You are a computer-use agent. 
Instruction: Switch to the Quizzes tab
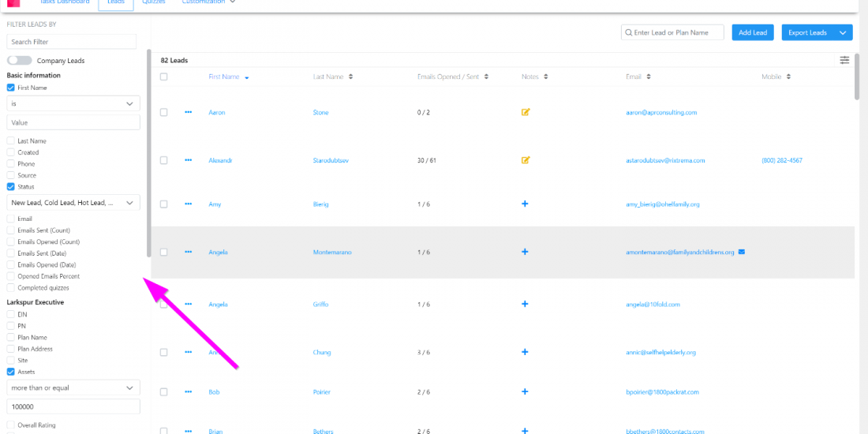point(154,2)
